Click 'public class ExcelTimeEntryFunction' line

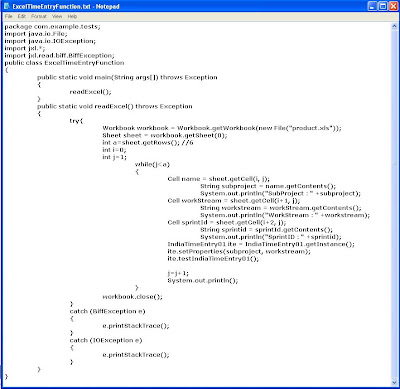[64, 63]
